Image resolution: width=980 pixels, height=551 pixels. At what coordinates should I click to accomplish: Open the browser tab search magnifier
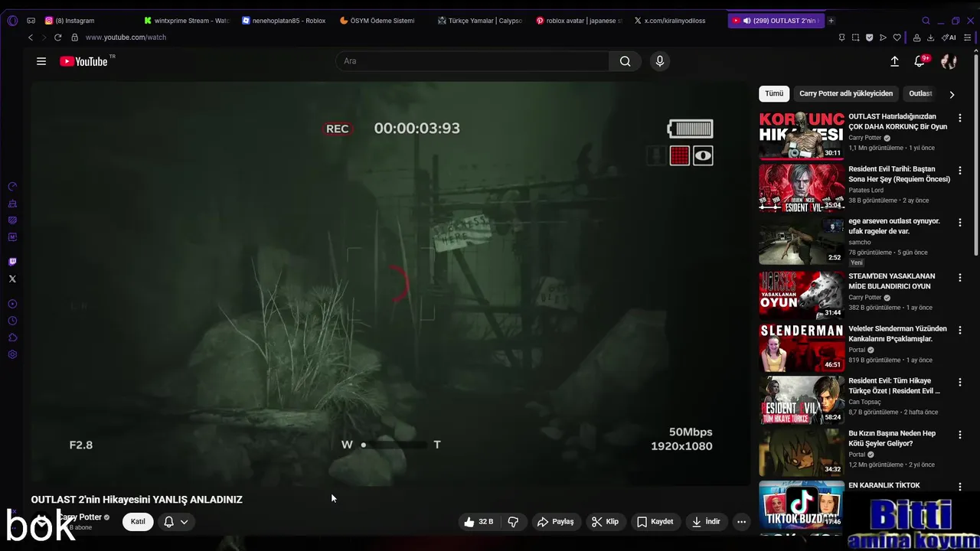(x=926, y=21)
